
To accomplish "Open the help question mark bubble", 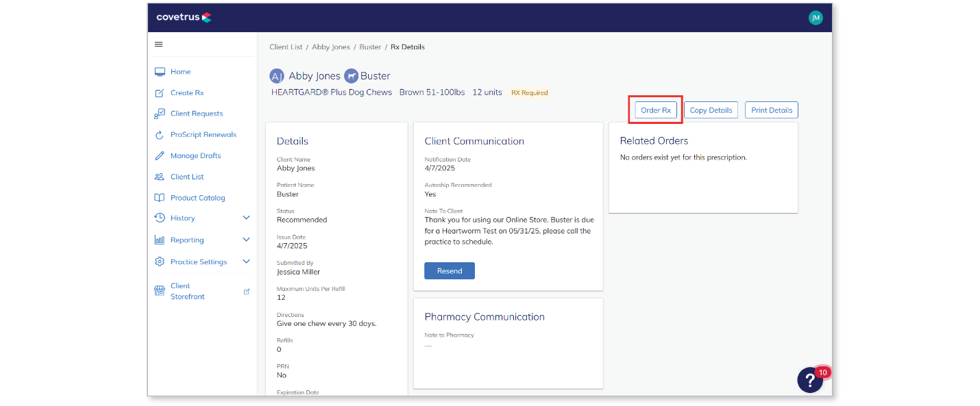I will click(x=811, y=380).
